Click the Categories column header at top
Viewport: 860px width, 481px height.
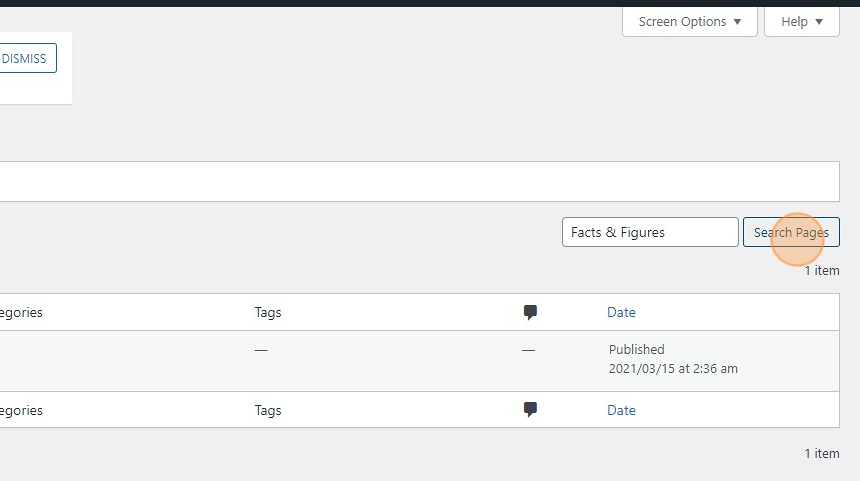20,312
